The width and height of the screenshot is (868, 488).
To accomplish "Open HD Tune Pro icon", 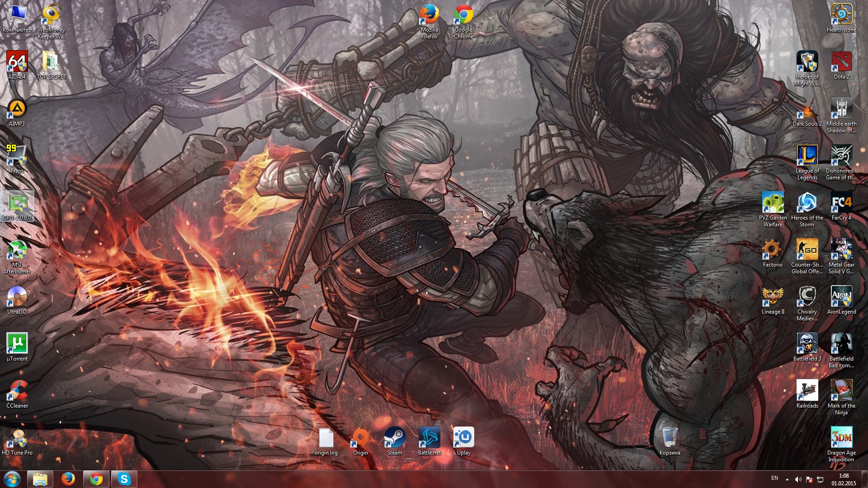I will tap(17, 441).
